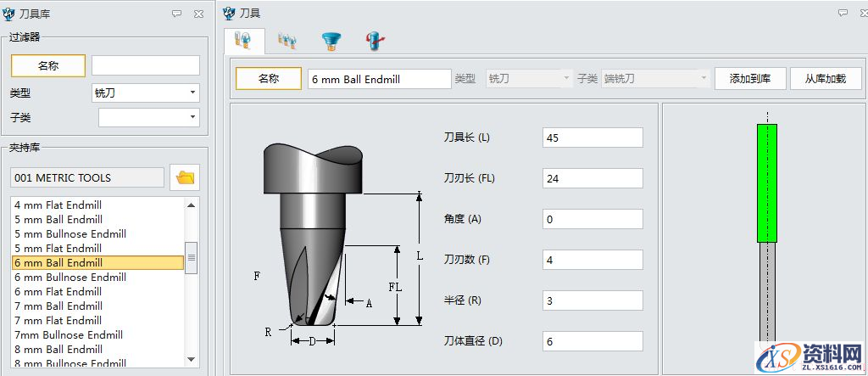Click the 名称 button in 刀具 panel
Image resolution: width=868 pixels, height=376 pixels.
tap(269, 78)
